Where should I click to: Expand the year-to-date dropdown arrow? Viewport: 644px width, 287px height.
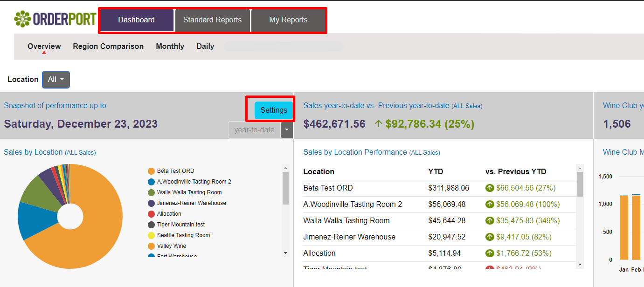click(287, 130)
